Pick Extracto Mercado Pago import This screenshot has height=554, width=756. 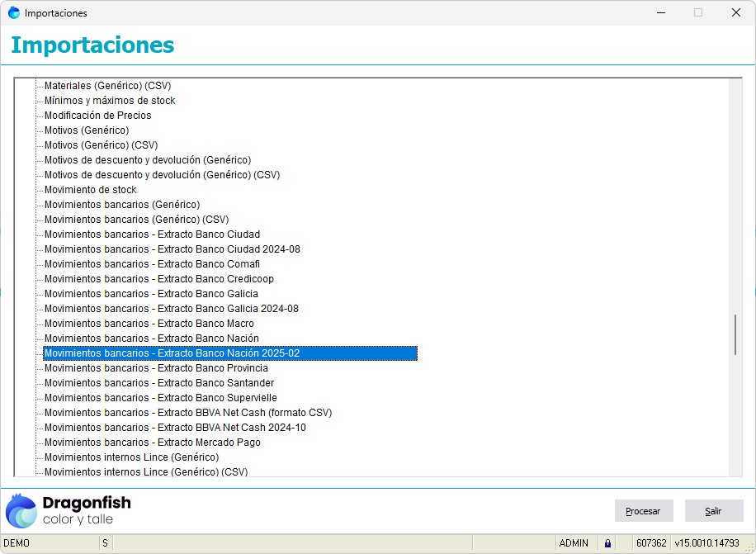pyautogui.click(x=152, y=443)
